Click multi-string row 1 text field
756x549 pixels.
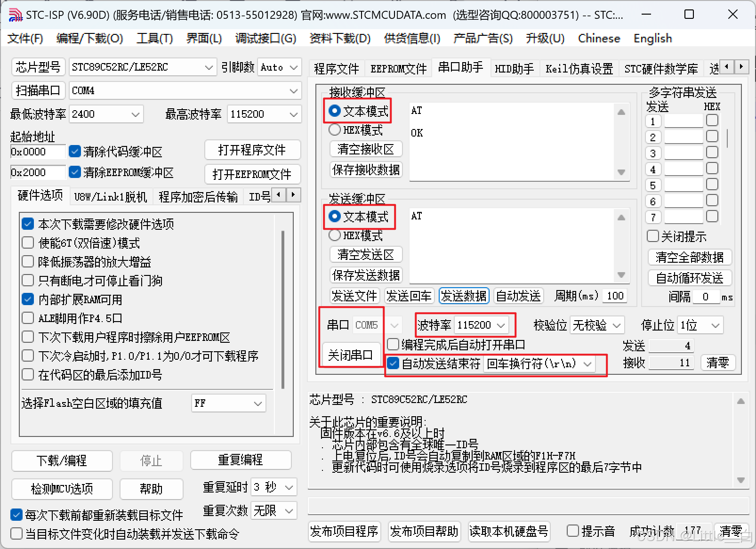tap(684, 121)
